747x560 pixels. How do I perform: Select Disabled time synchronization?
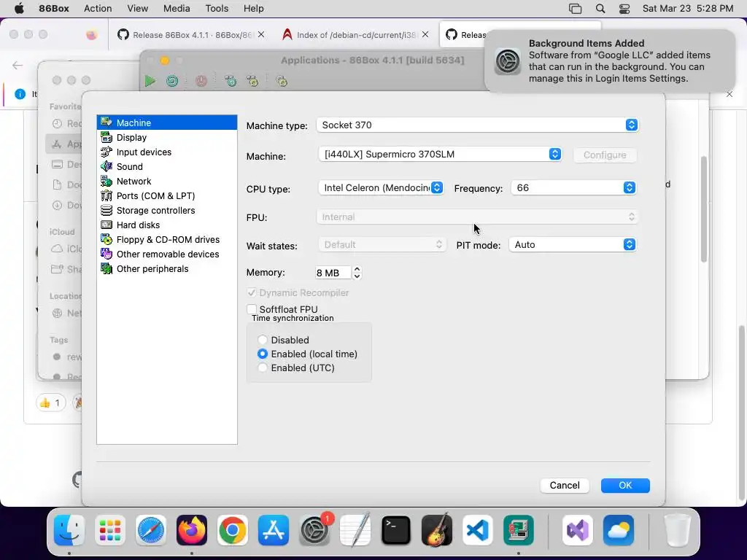click(x=262, y=340)
